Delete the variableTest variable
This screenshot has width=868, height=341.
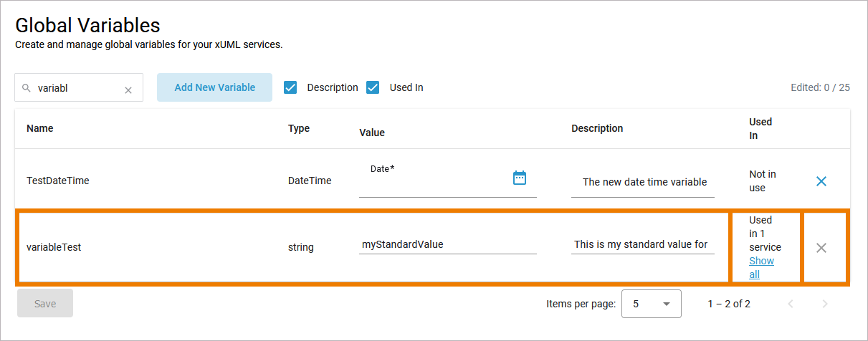[x=821, y=248]
